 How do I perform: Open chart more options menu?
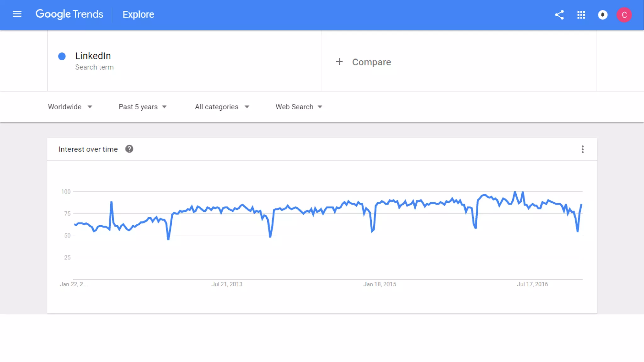582,149
